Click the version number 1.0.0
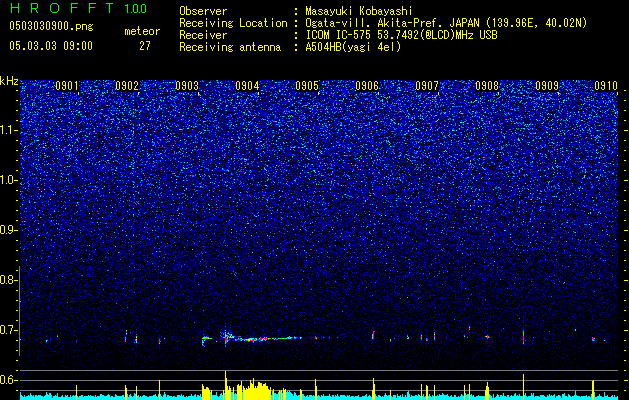 [x=136, y=8]
